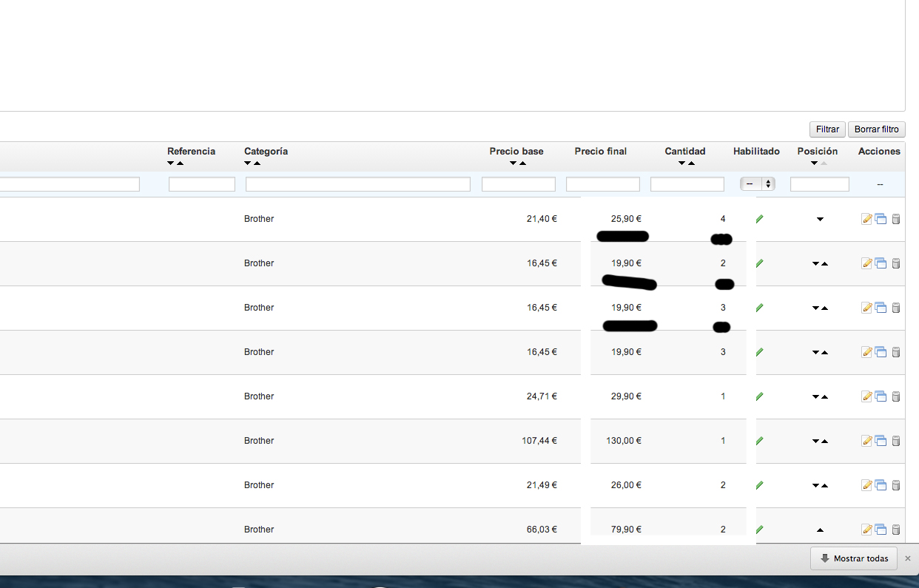Screen dimensions: 919x588
Task: Focus the Posición filter field
Action: coord(820,184)
